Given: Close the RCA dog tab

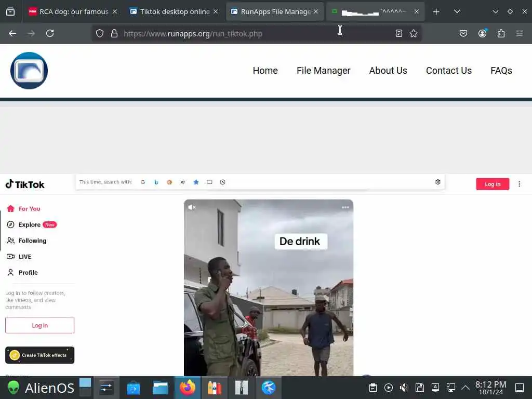Looking at the screenshot, I should [115, 11].
